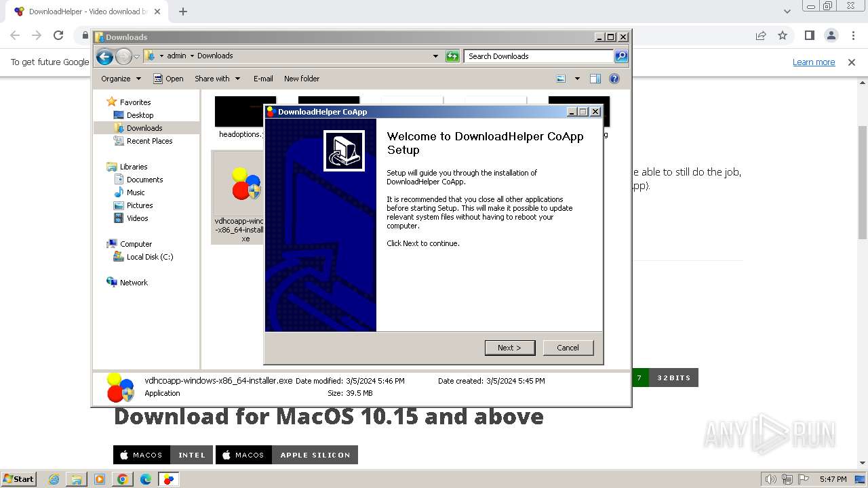Open Chrome tab search chevron

click(x=787, y=12)
